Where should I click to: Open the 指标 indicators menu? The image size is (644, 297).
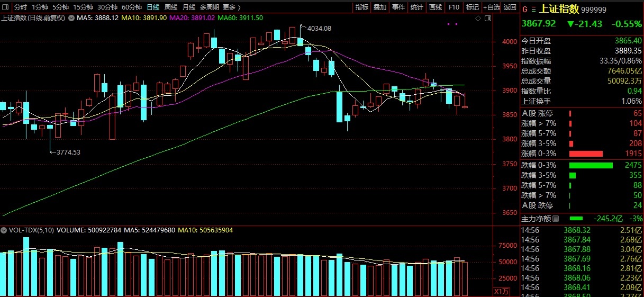point(362,7)
